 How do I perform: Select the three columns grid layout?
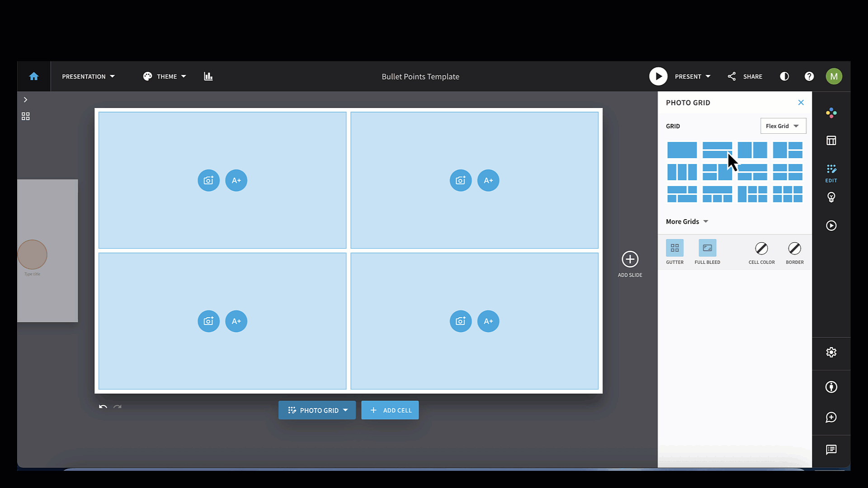pos(682,172)
